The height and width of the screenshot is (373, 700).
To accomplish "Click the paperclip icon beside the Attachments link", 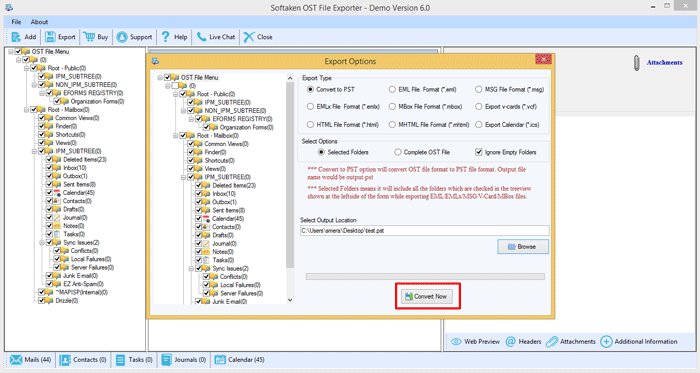I will click(x=636, y=63).
